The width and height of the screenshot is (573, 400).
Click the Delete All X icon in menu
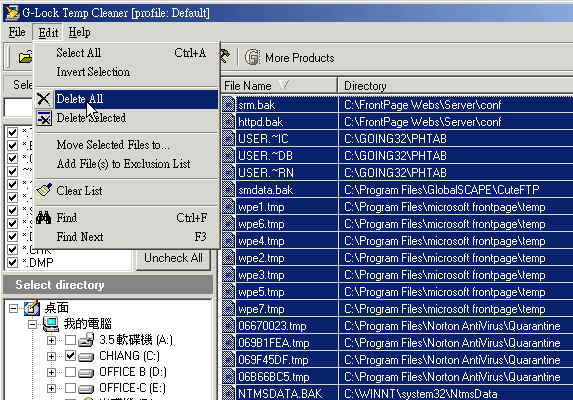[43, 99]
